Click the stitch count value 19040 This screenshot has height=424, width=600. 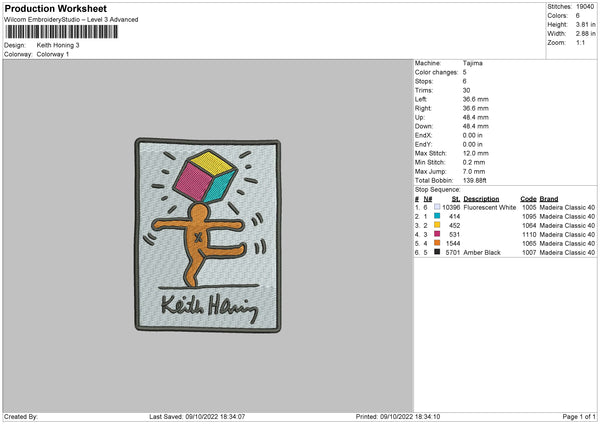pos(585,7)
